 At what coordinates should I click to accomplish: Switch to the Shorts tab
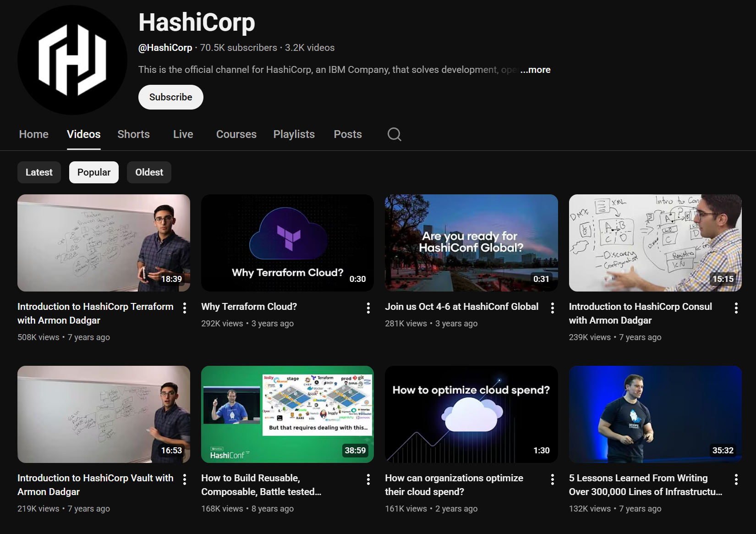point(133,134)
